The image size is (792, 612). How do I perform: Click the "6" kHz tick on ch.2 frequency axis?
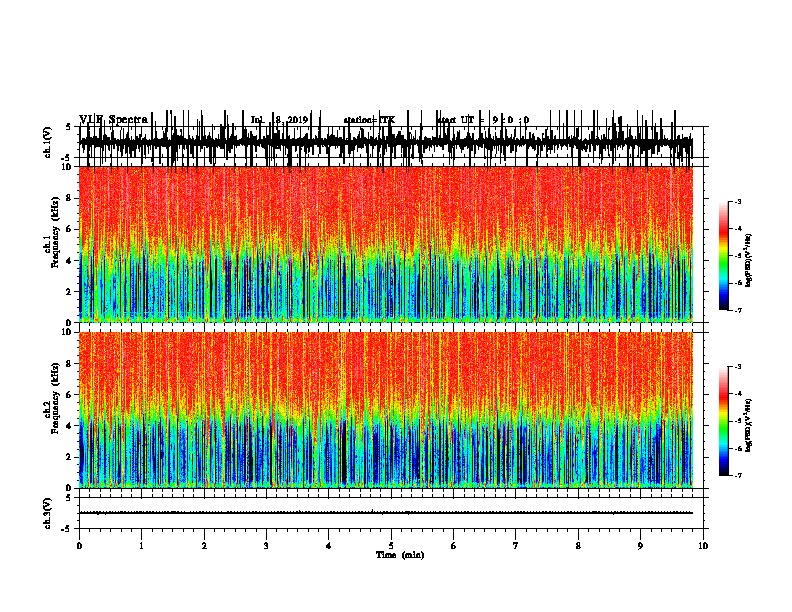(x=69, y=394)
